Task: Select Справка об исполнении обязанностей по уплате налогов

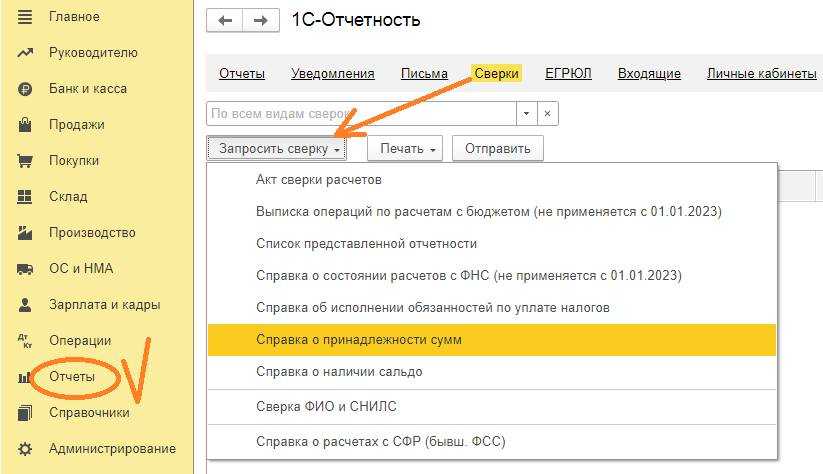Action: click(x=492, y=308)
